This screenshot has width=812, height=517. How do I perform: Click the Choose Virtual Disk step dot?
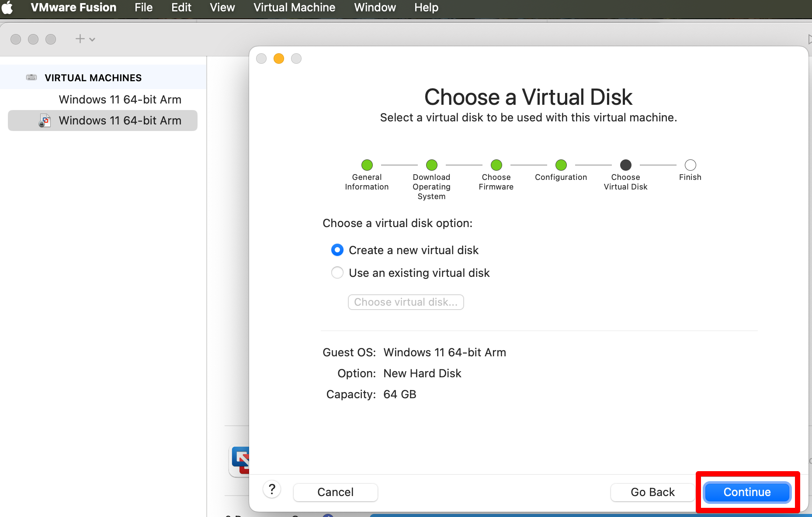click(x=626, y=165)
